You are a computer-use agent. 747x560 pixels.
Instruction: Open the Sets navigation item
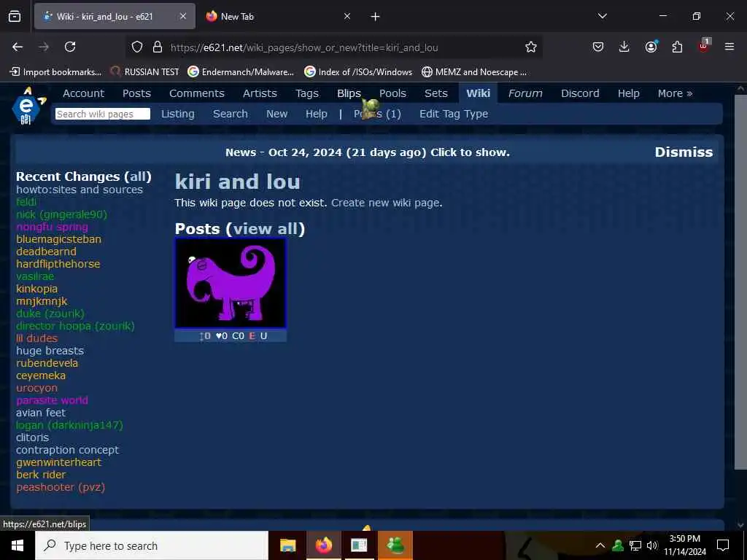436,93
